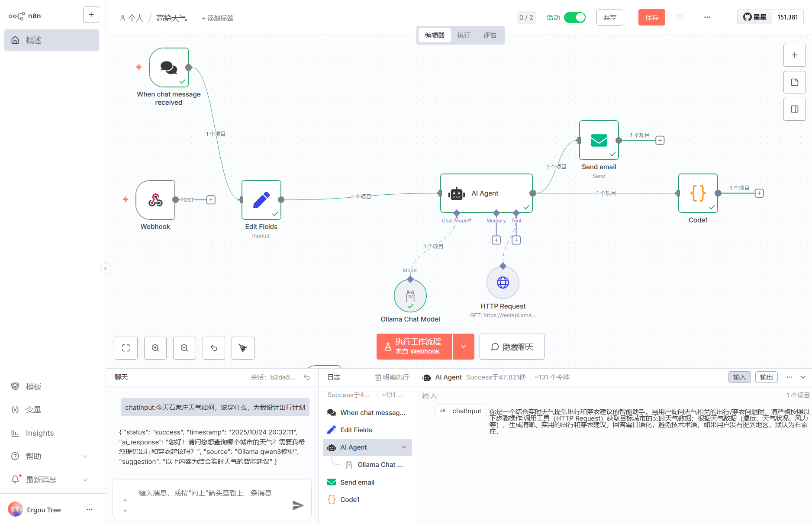The width and height of the screenshot is (812, 524).
Task: Select the Ollama Chat Model node
Action: pos(410,296)
